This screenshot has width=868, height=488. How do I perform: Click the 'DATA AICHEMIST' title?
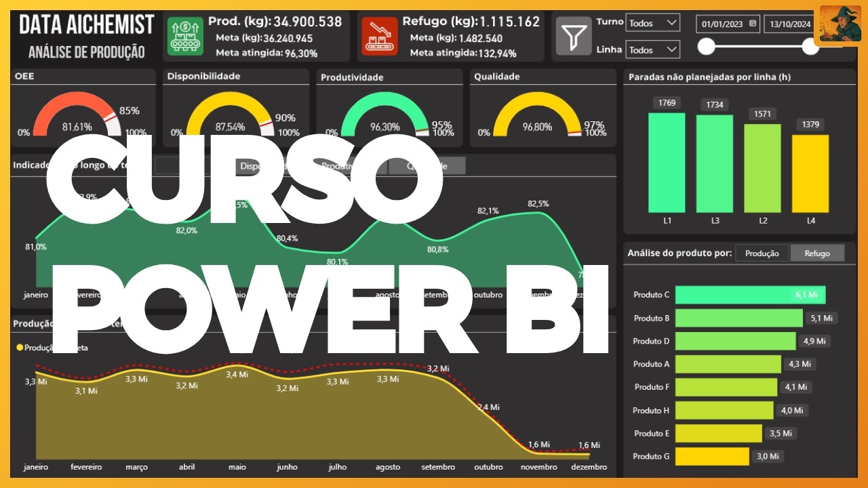coord(87,25)
